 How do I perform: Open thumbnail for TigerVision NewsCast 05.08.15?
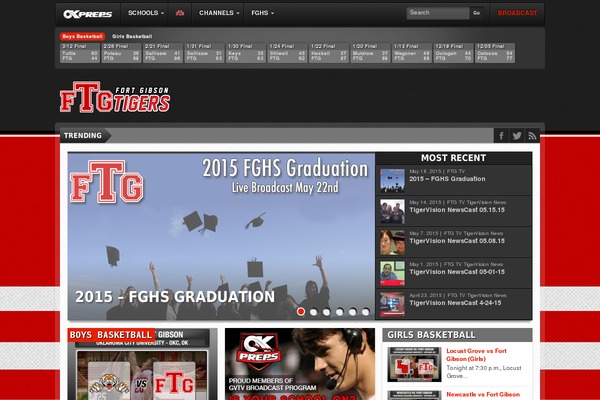tap(392, 242)
